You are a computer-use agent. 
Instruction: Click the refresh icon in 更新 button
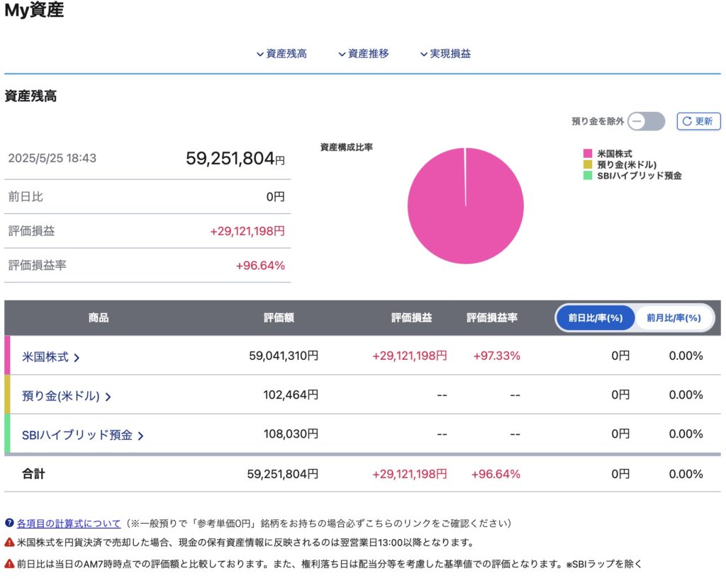(x=686, y=121)
